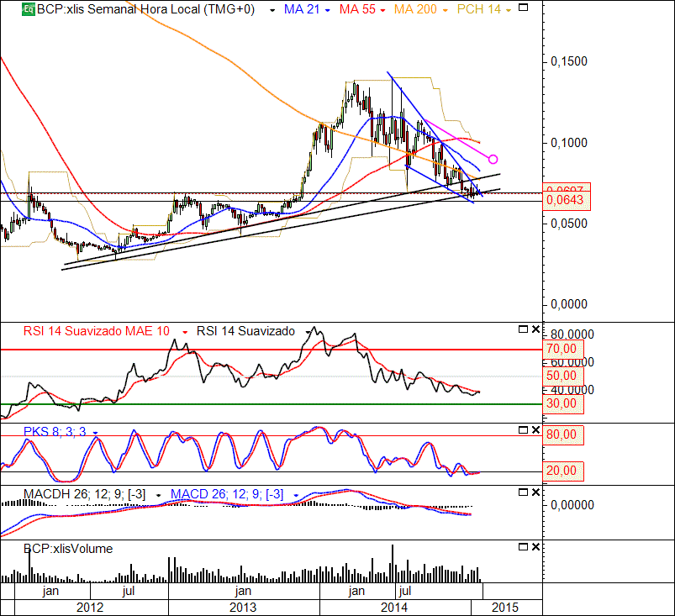Screen dimensions: 675x616
Task: Click the PKS 80,00 level tag
Action: (562, 434)
